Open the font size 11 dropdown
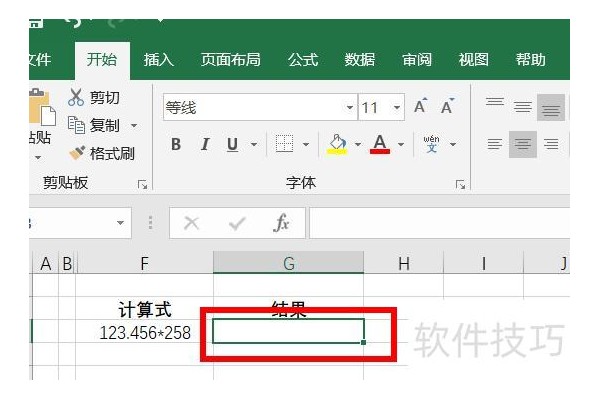This screenshot has width=600, height=400. pyautogui.click(x=397, y=108)
